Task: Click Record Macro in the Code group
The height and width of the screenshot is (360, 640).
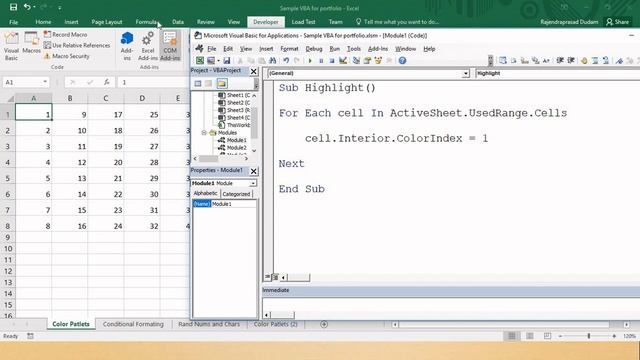Action: [x=65, y=35]
